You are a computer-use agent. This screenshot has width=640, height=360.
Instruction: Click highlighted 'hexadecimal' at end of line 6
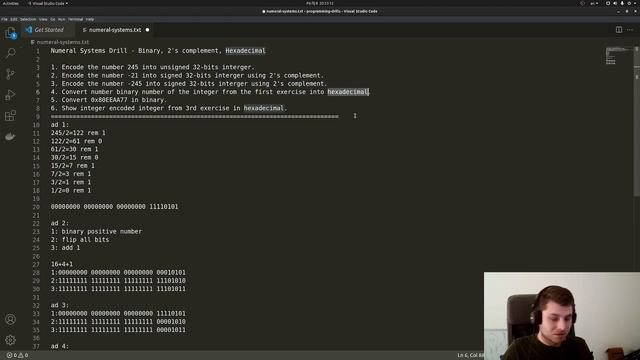[x=348, y=92]
